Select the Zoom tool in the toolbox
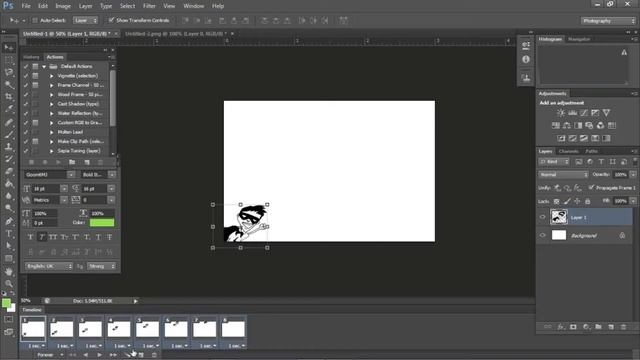The image size is (640, 360). 9,284
